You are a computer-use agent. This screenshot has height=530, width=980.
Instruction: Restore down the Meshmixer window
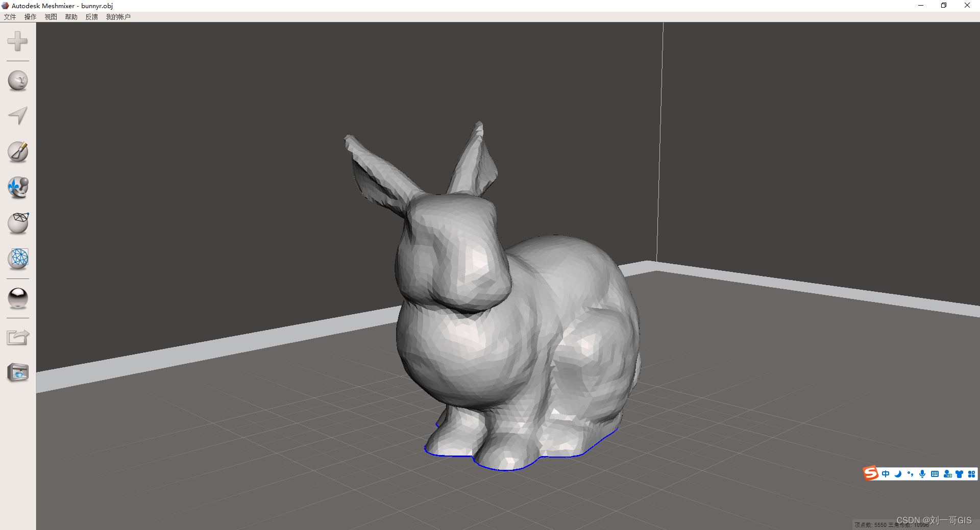[x=944, y=6]
